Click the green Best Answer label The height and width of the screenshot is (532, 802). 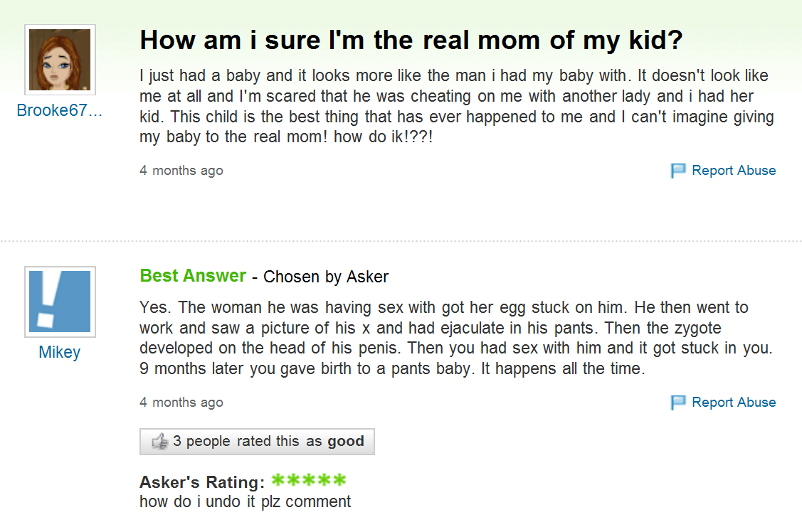click(193, 276)
